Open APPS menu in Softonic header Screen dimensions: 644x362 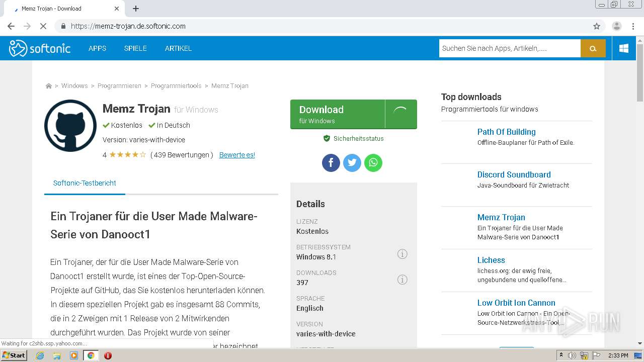[97, 48]
